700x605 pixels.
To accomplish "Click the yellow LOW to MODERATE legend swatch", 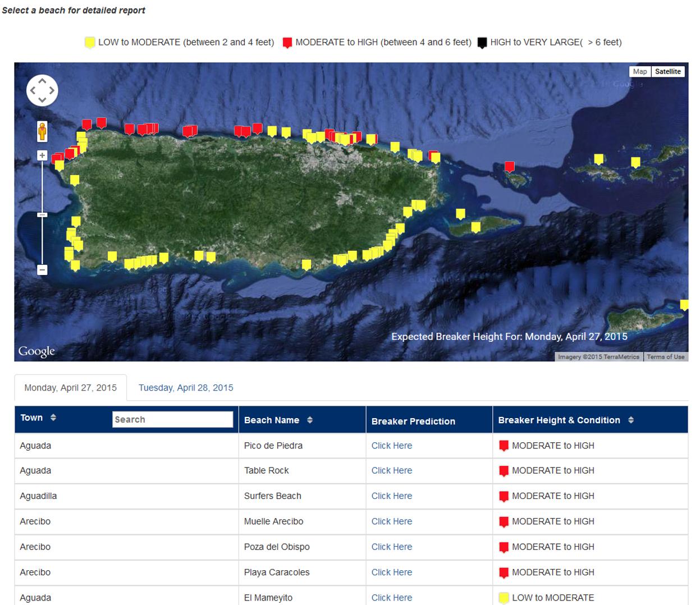I will pyautogui.click(x=89, y=43).
